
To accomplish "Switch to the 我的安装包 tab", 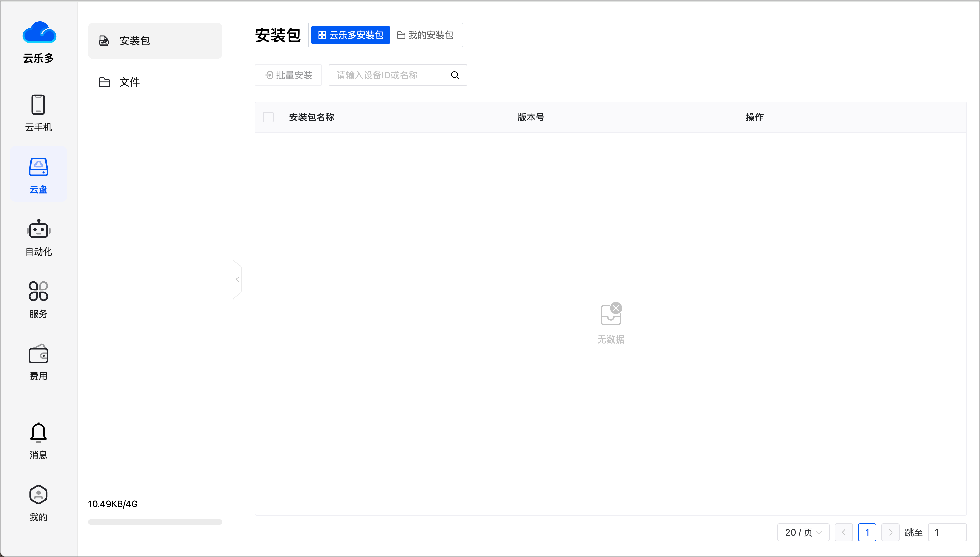I will pos(425,35).
